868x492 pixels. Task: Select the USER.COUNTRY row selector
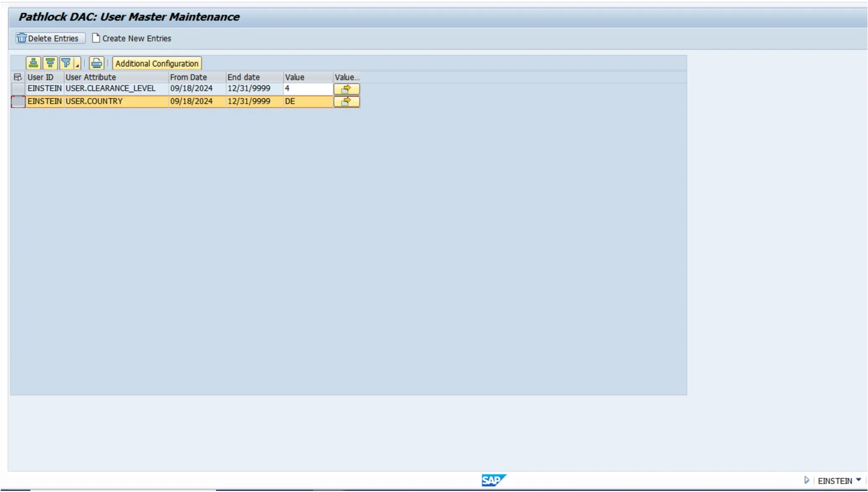click(18, 102)
